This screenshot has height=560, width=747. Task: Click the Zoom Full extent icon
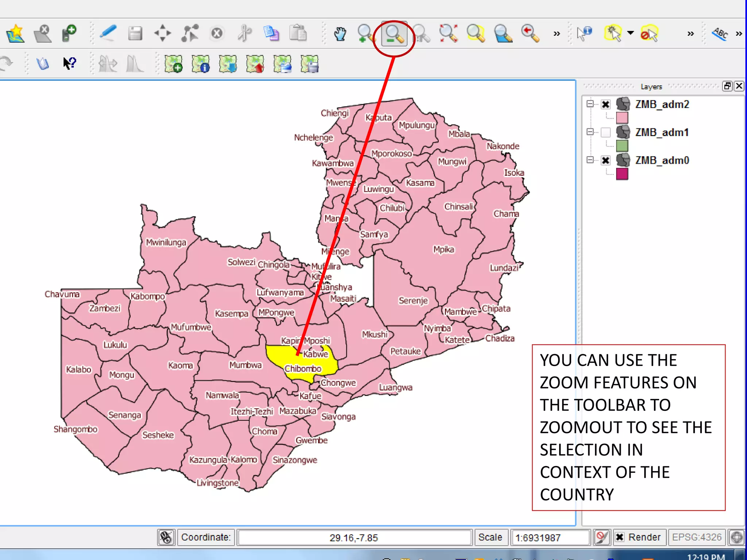click(x=448, y=34)
